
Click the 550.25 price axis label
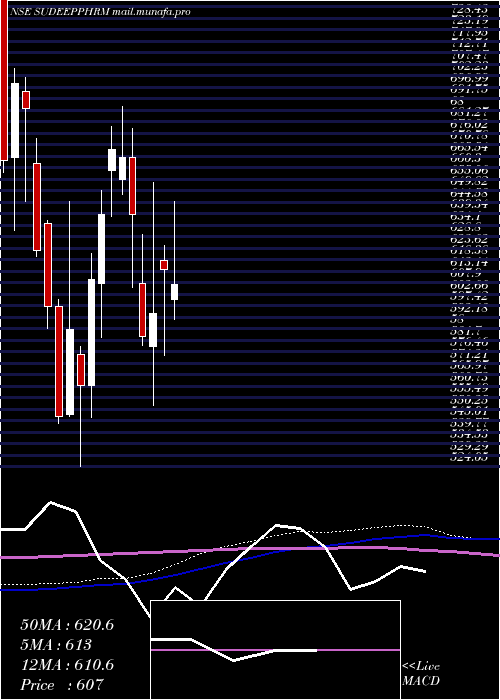469,401
